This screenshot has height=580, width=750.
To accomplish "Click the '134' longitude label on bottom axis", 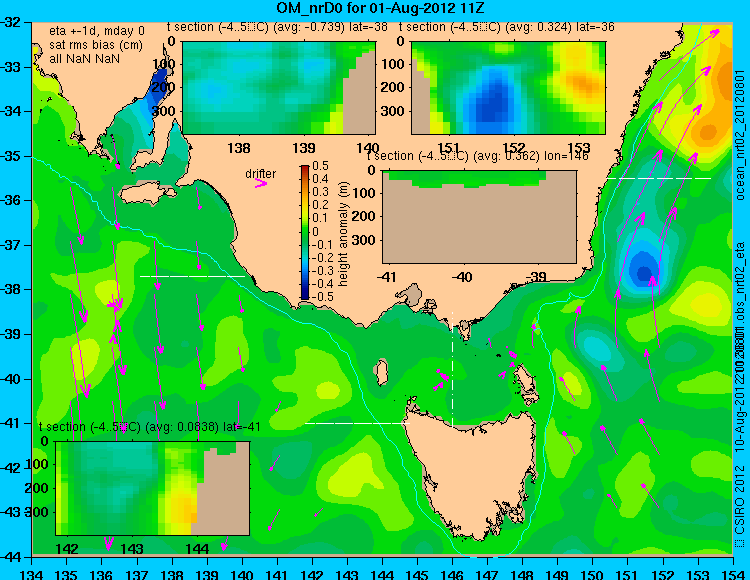I will click(x=32, y=574).
